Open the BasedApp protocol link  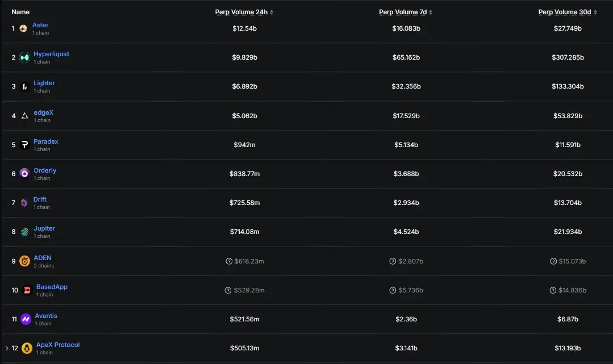click(52, 287)
